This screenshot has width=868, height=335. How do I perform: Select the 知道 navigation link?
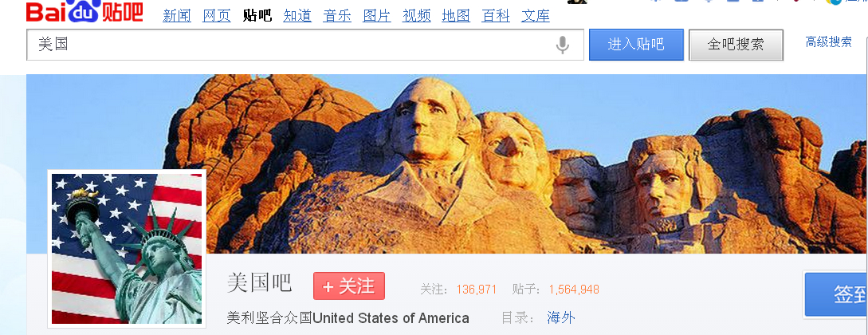pyautogui.click(x=297, y=15)
